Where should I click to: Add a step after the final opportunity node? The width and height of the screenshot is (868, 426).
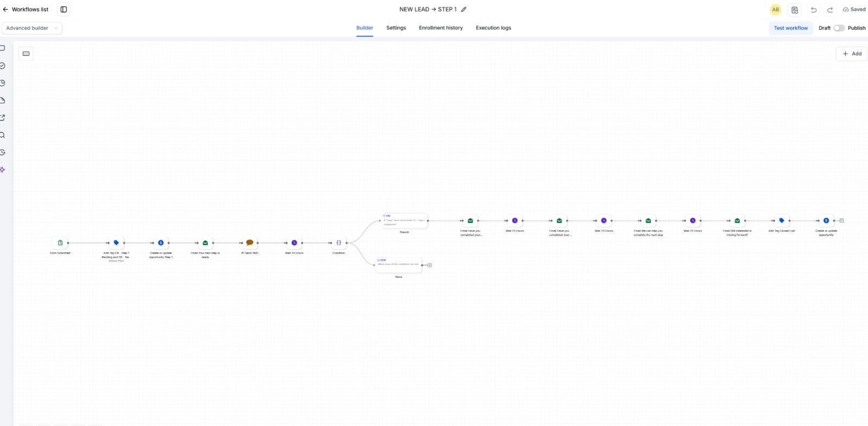pos(842,220)
